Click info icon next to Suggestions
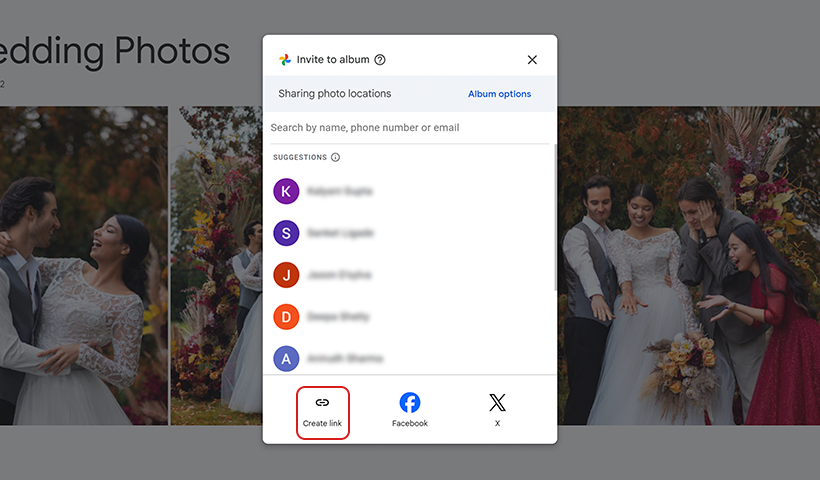The height and width of the screenshot is (480, 820). pyautogui.click(x=335, y=157)
